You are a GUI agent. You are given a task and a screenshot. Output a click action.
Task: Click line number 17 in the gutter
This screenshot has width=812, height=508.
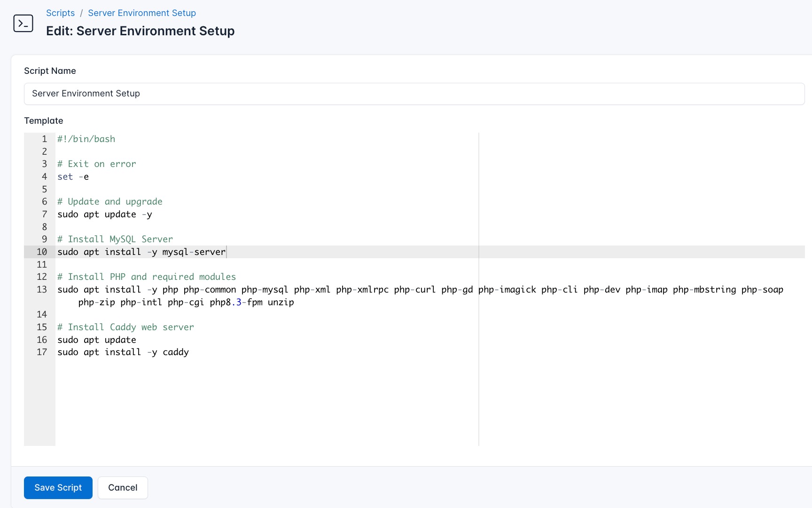tap(42, 352)
